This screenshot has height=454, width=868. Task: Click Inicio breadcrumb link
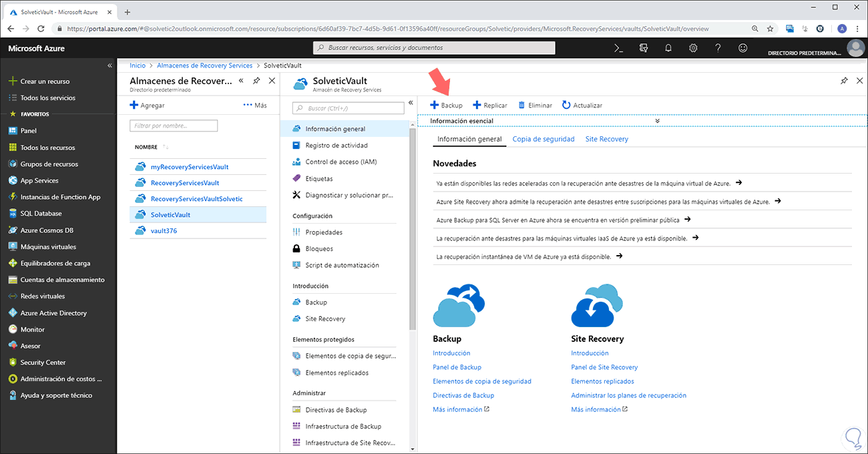138,65
